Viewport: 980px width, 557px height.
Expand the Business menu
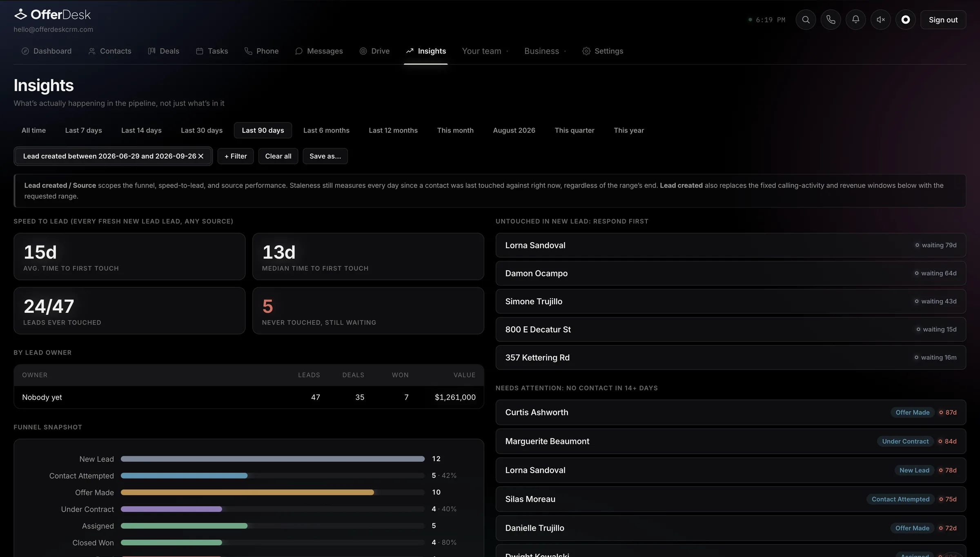point(545,51)
